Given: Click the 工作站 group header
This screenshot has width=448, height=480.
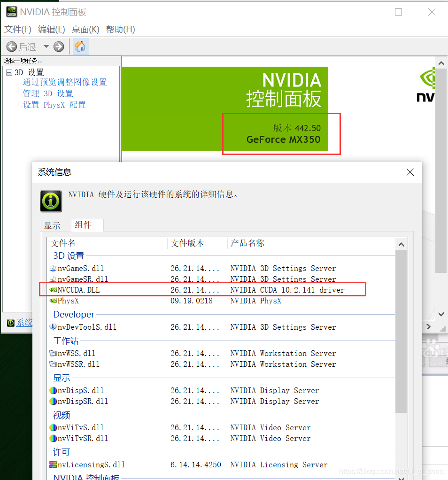Looking at the screenshot, I should tap(66, 341).
